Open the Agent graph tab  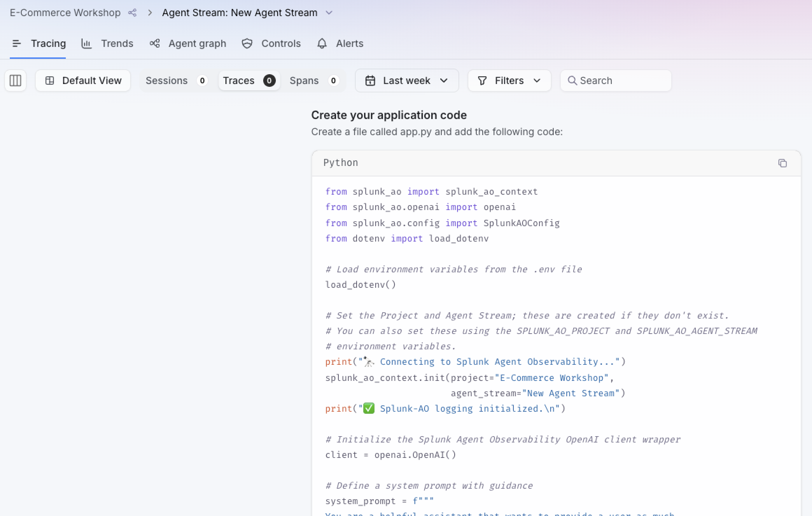click(188, 43)
